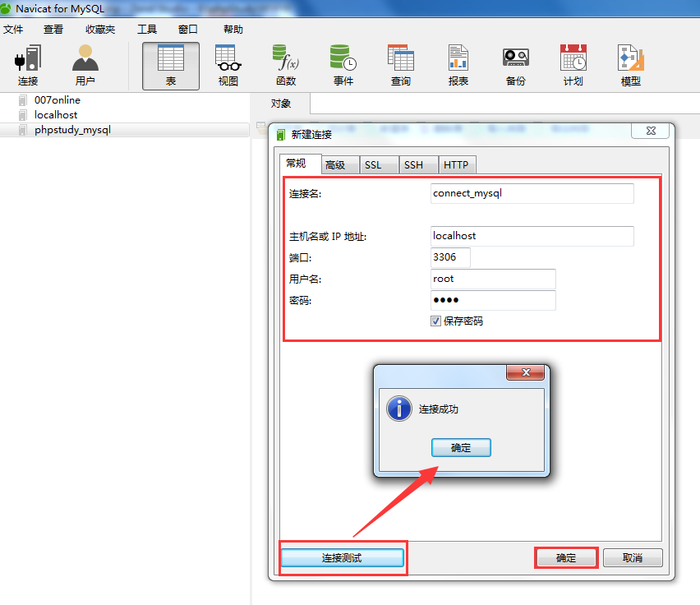Open the 备份 backup icon
Viewport: 700px width, 605px height.
click(x=516, y=66)
